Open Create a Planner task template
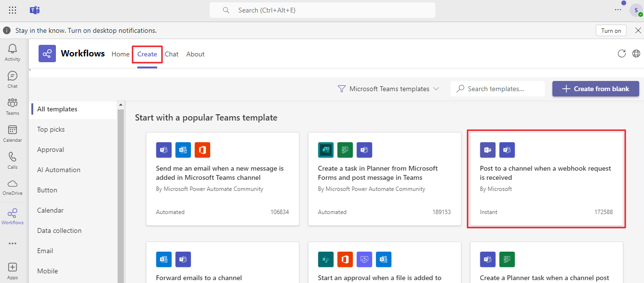This screenshot has width=644, height=283. [547, 262]
